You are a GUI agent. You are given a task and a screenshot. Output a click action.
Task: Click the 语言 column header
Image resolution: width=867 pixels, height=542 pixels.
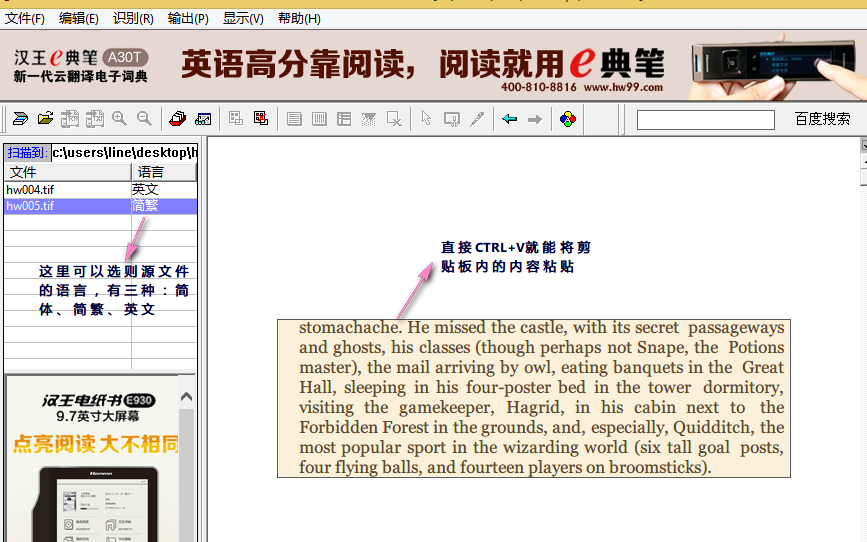pos(164,172)
